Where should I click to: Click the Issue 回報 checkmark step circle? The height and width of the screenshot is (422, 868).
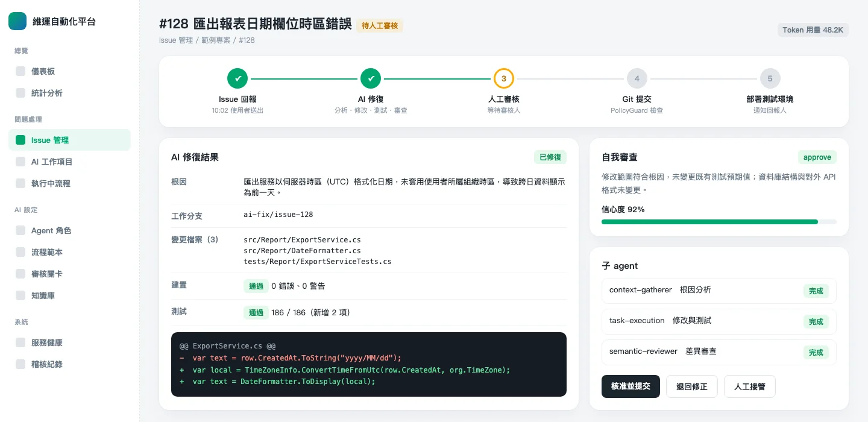[237, 78]
